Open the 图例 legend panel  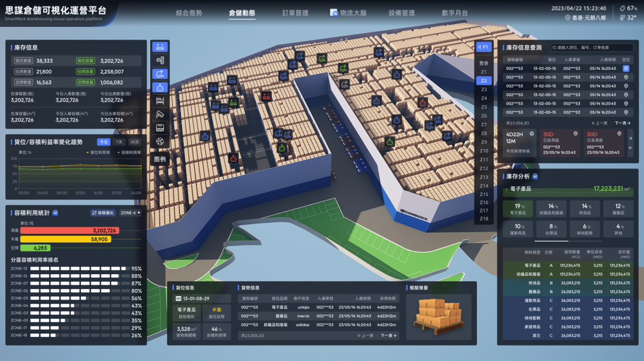(x=160, y=159)
